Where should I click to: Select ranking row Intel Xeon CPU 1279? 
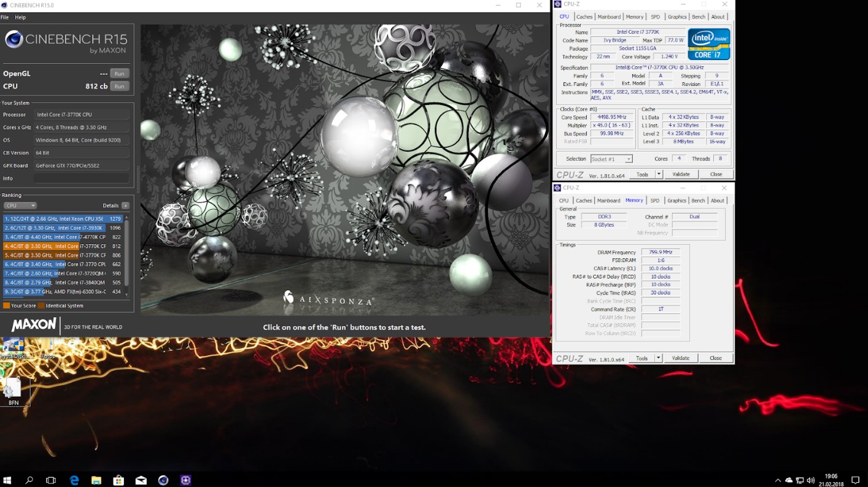63,218
